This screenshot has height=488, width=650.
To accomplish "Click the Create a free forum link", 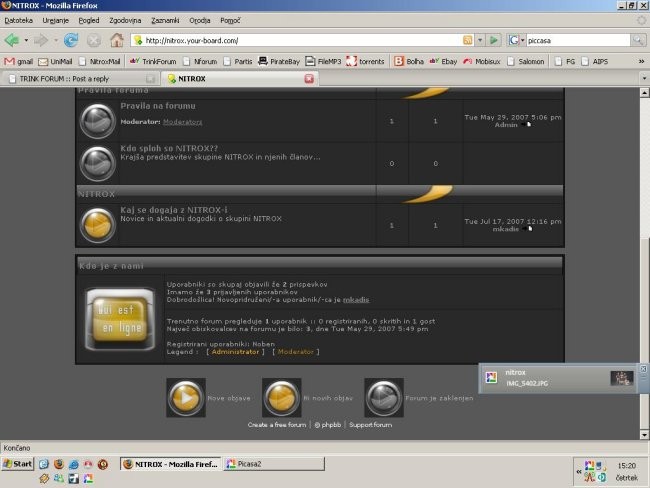I will (277, 425).
